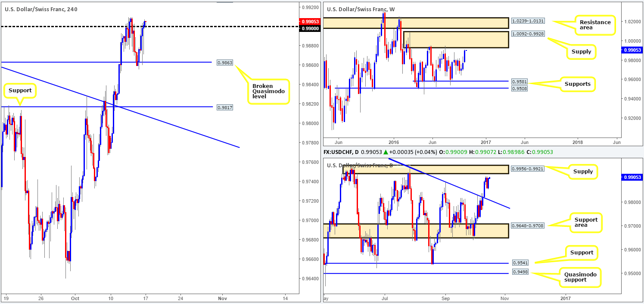644x304 pixels.
Task: Click the 0.98000 price axis label on daily chart
Action: click(632, 202)
